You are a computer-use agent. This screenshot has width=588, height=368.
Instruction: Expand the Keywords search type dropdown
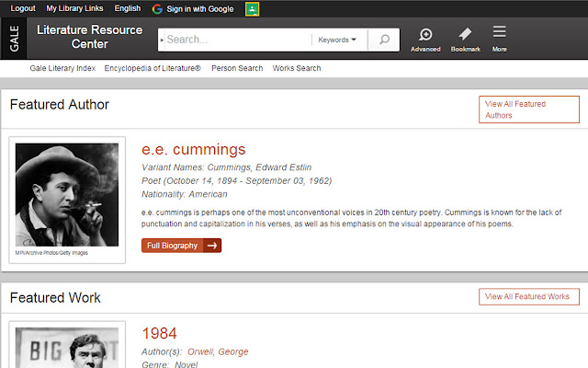337,40
